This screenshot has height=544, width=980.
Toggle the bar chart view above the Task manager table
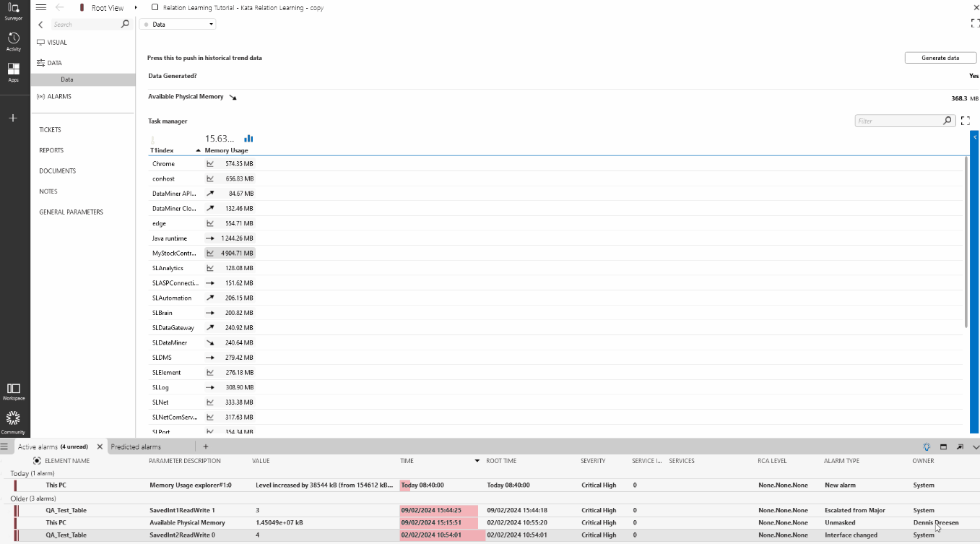click(x=248, y=138)
